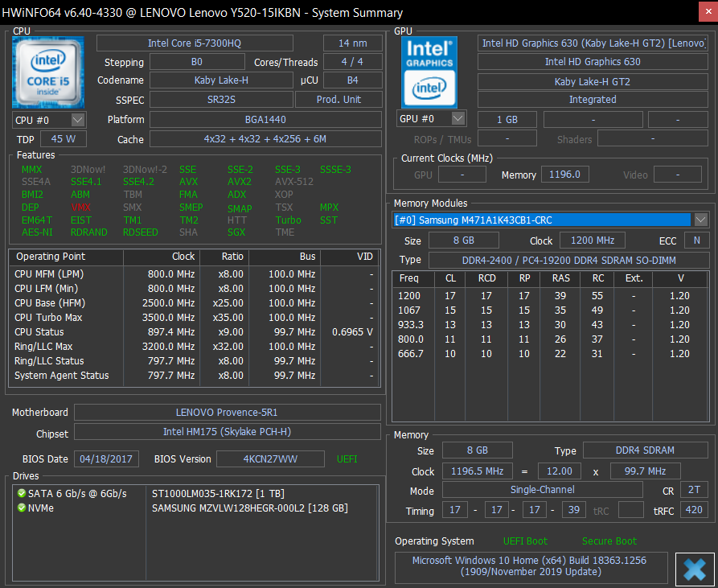Viewport: 718px width, 588px height.
Task: Click the green UEFI Boot label
Action: coord(525,541)
